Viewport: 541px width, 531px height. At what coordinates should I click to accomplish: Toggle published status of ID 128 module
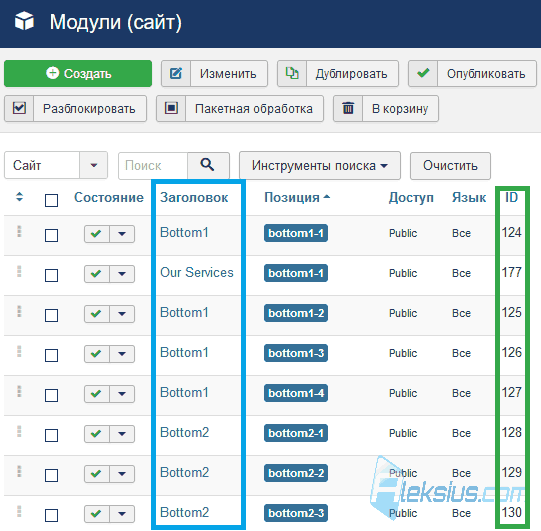point(97,434)
